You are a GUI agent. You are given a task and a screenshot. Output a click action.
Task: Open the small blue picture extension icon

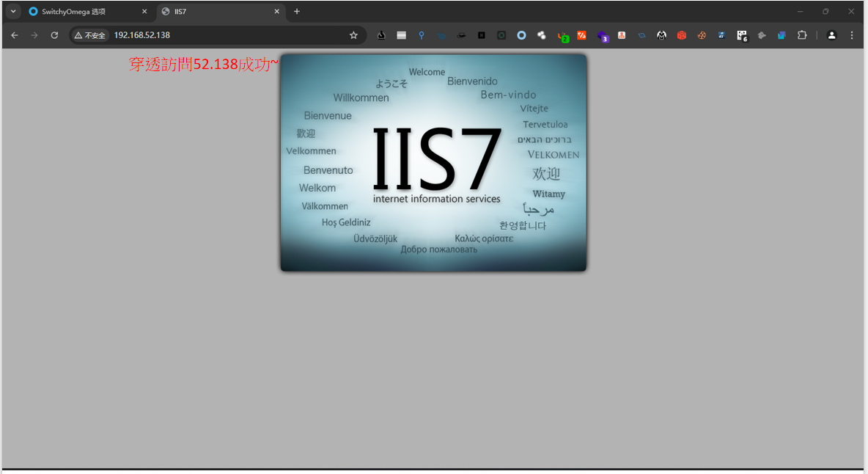tap(721, 35)
